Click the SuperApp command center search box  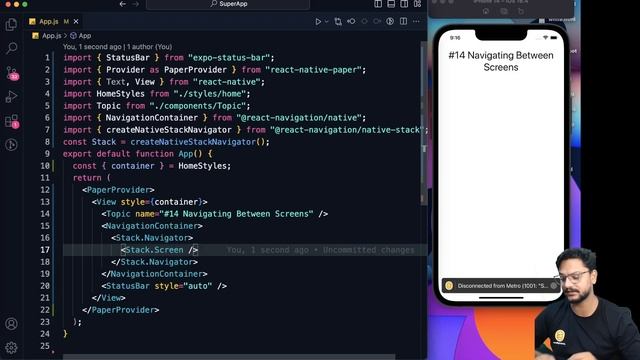[x=228, y=4]
